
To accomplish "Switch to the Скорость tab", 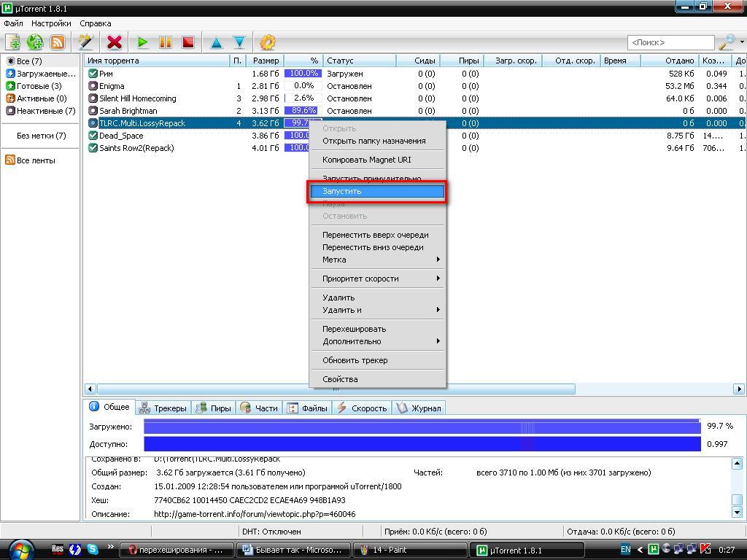I will pos(362,408).
